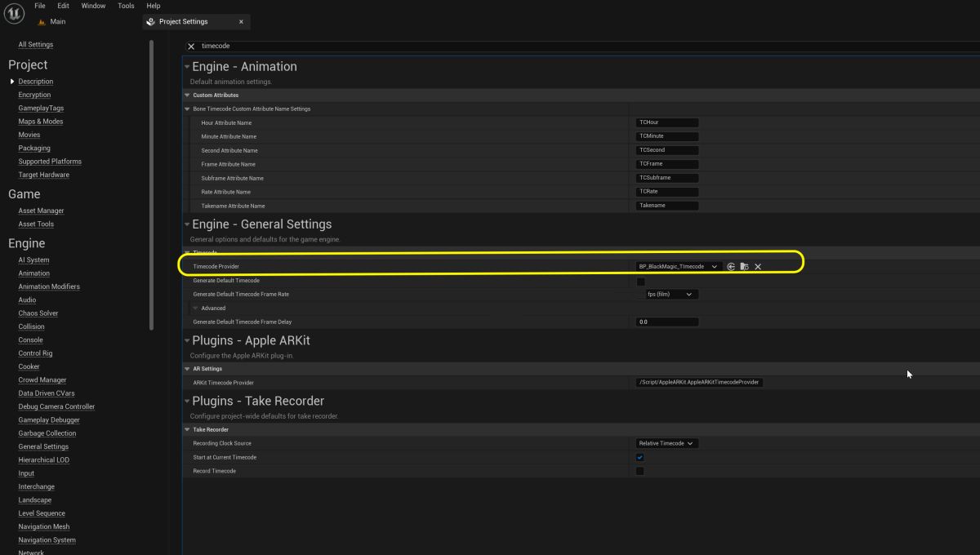Screen dimensions: 980x555
Task: Edit the Minute Attribute Name field
Action: 667,136
